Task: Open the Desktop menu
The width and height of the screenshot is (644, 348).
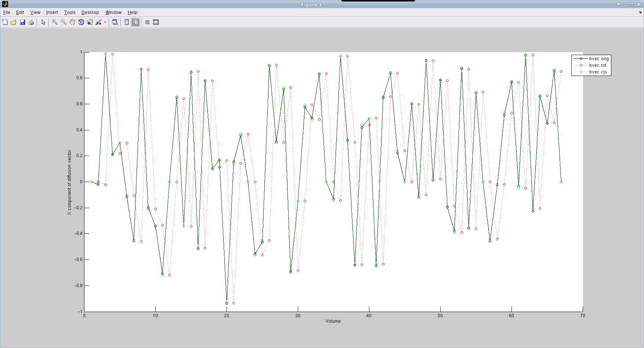Action: coord(90,12)
